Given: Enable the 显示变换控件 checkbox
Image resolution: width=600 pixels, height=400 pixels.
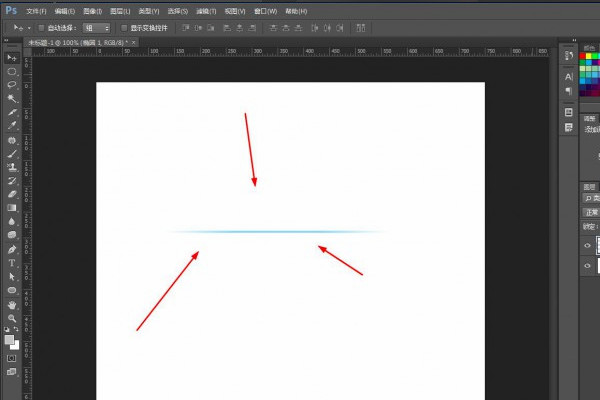Looking at the screenshot, I should tap(124, 28).
